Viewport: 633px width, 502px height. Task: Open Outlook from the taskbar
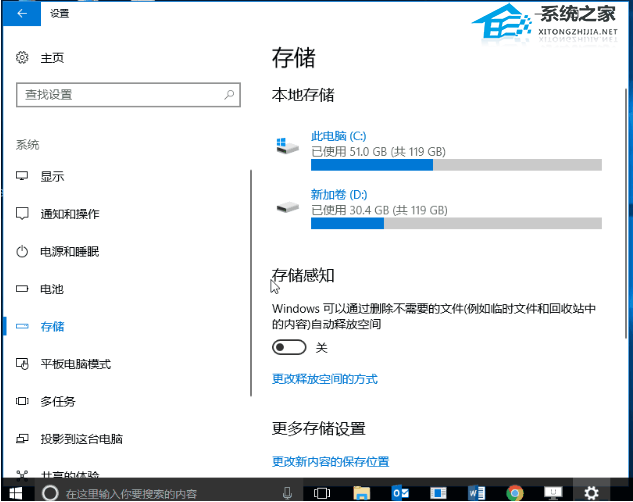click(400, 493)
